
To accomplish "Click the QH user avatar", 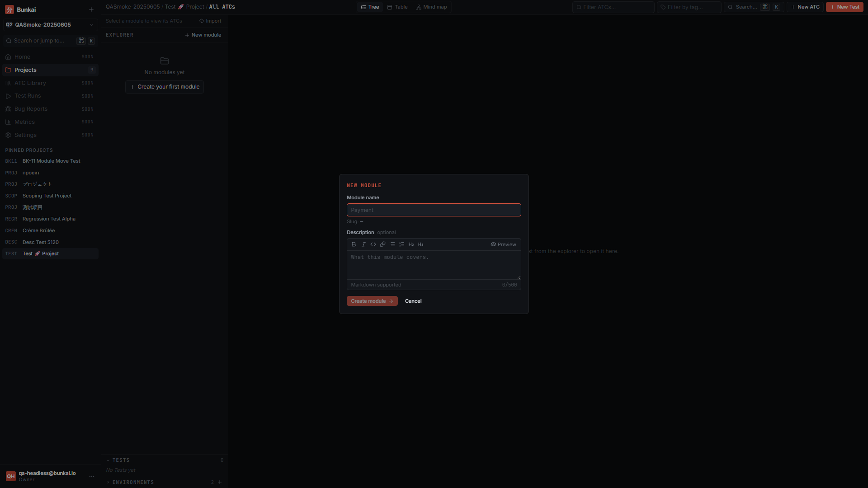I will (10, 476).
